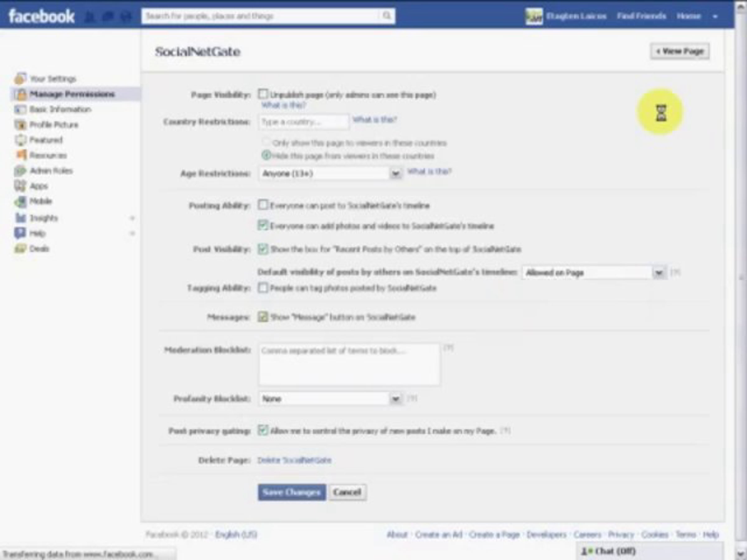747x560 pixels.
Task: Expand the Allowed on Page dropdown
Action: point(659,273)
